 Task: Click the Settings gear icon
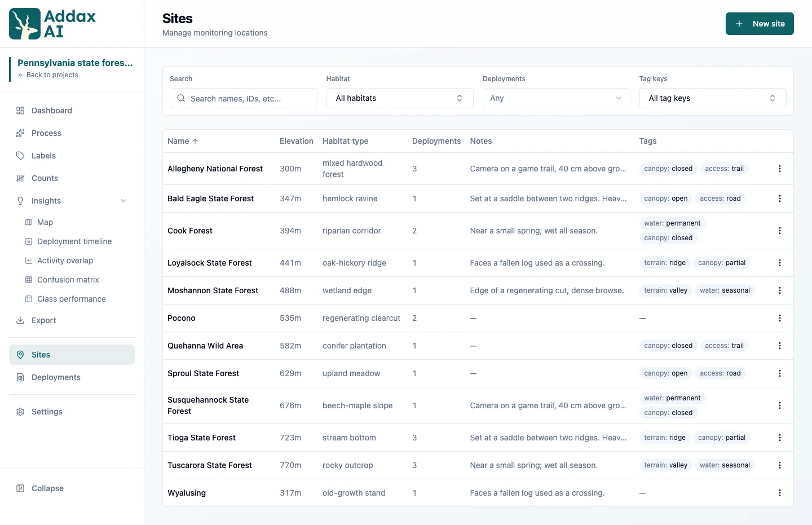pos(20,412)
